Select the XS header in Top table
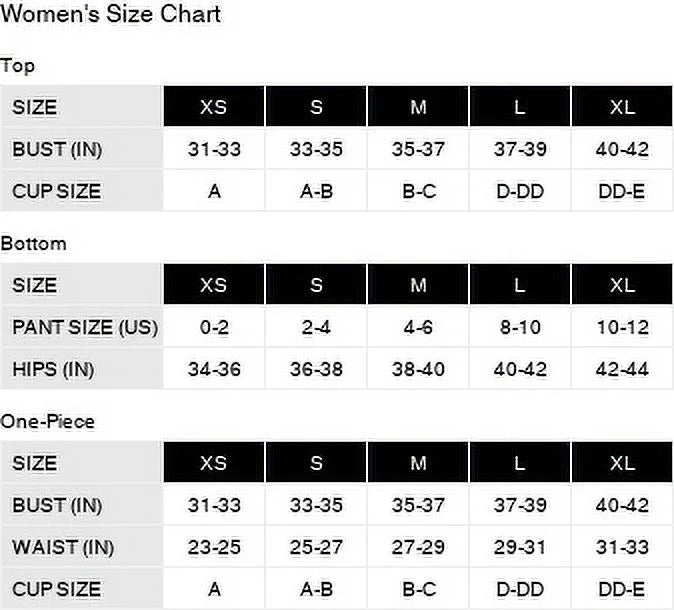The height and width of the screenshot is (610, 674). (x=214, y=106)
